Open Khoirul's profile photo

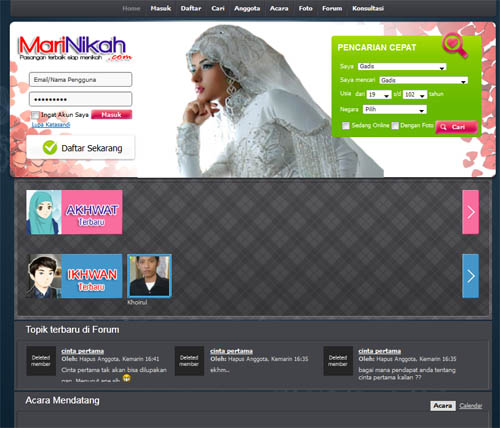tap(149, 276)
